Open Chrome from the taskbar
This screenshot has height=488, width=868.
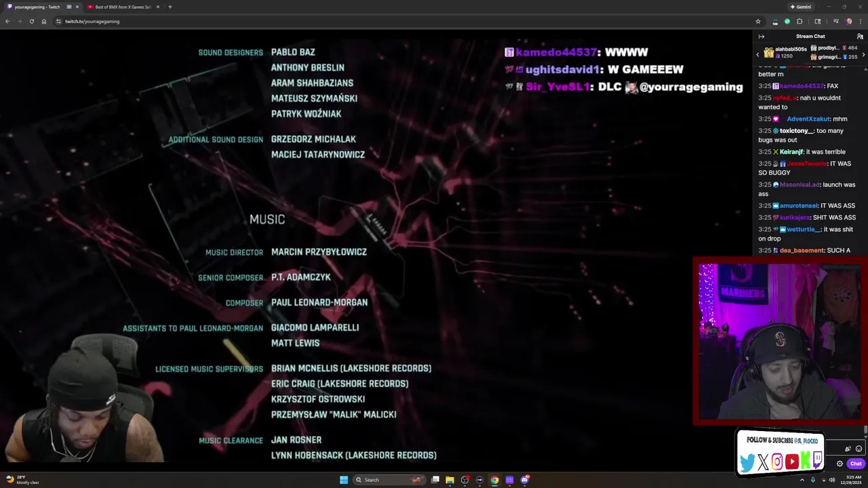tap(494, 480)
